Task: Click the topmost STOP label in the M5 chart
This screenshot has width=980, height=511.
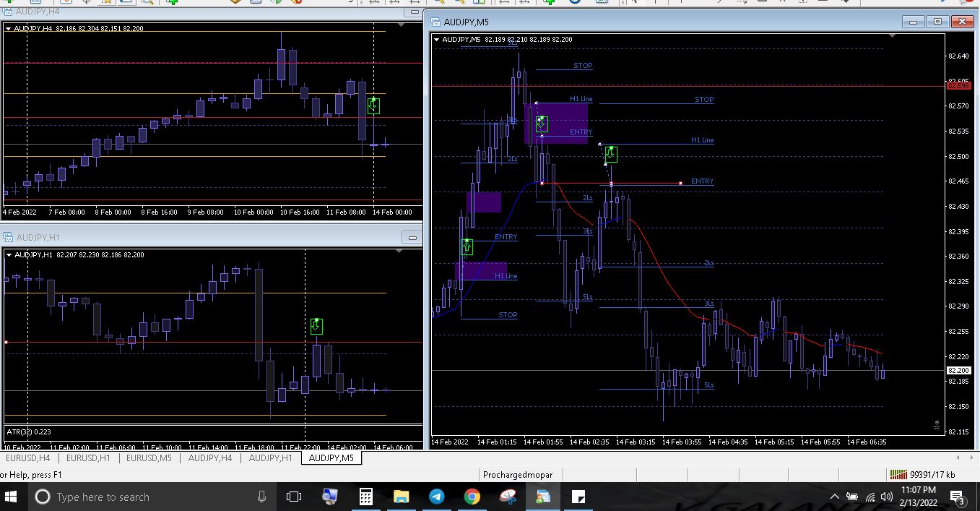Action: [x=583, y=66]
